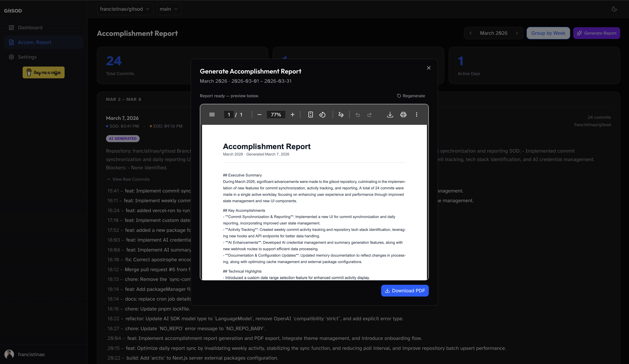Toggle the PDF viewer sidebar menu

click(212, 115)
